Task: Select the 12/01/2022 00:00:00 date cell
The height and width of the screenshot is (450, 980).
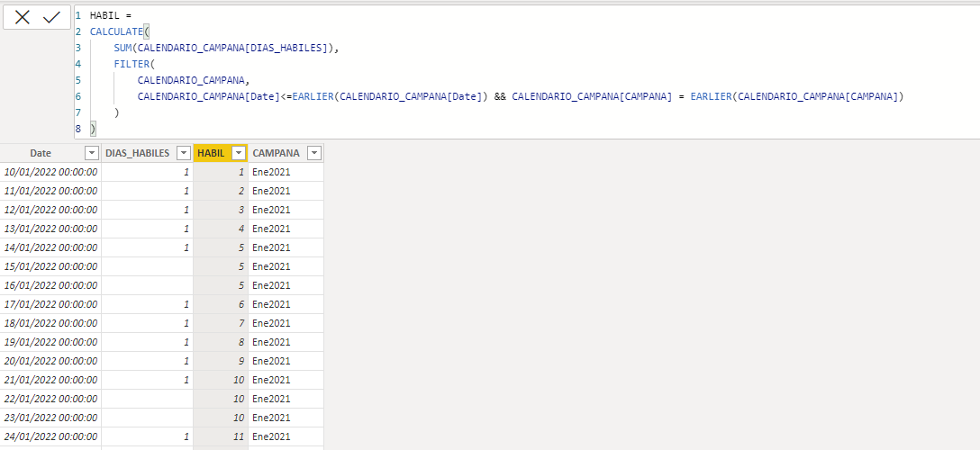Action: 50,210
